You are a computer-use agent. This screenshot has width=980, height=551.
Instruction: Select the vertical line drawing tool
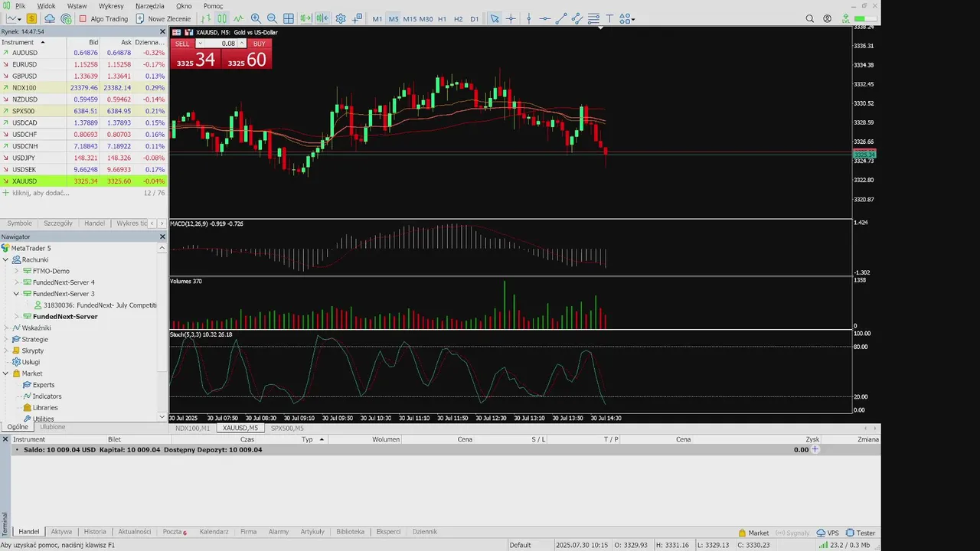click(x=528, y=18)
